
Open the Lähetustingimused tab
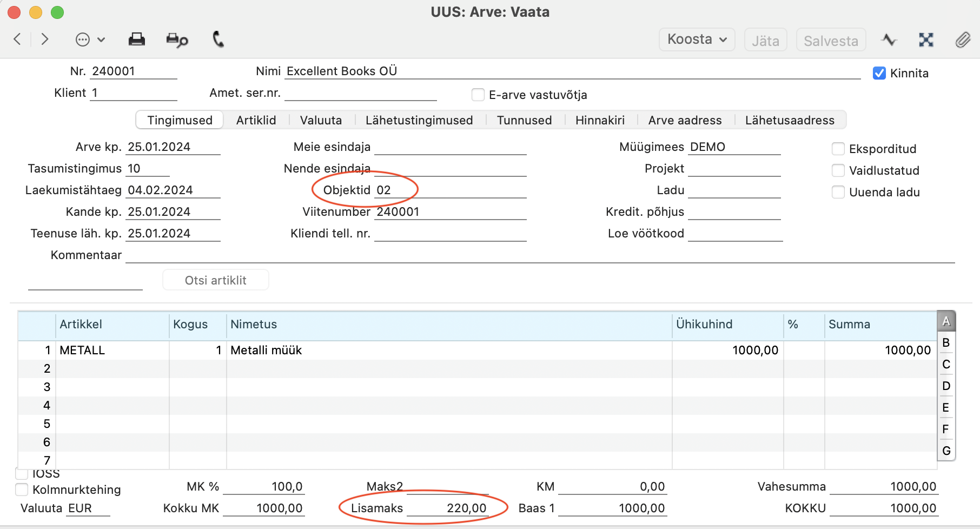point(419,120)
